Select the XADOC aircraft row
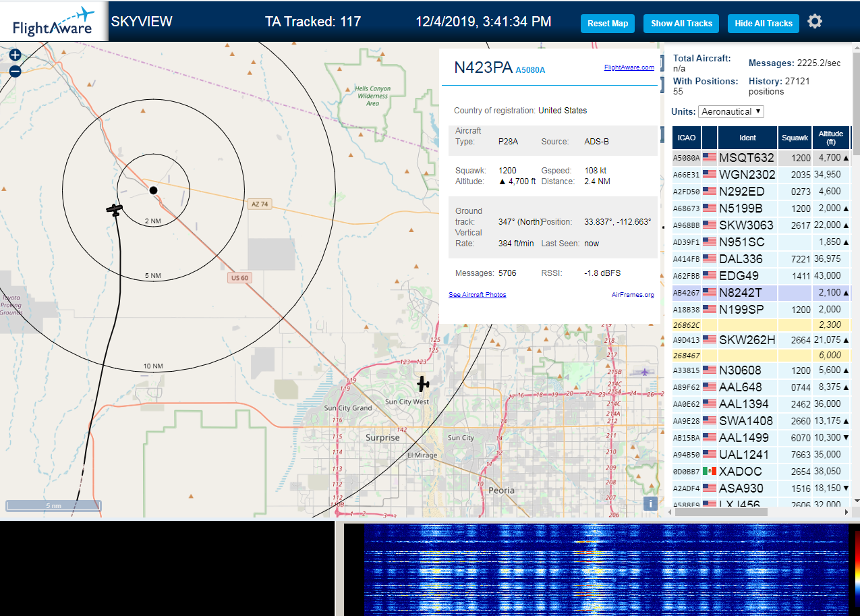Image resolution: width=860 pixels, height=616 pixels. 761,471
